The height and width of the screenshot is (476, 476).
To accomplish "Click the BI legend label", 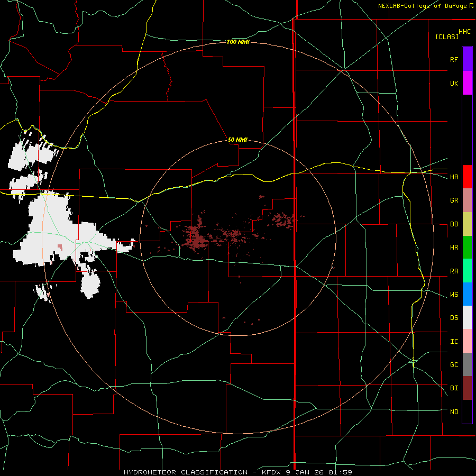I will pyautogui.click(x=454, y=388).
